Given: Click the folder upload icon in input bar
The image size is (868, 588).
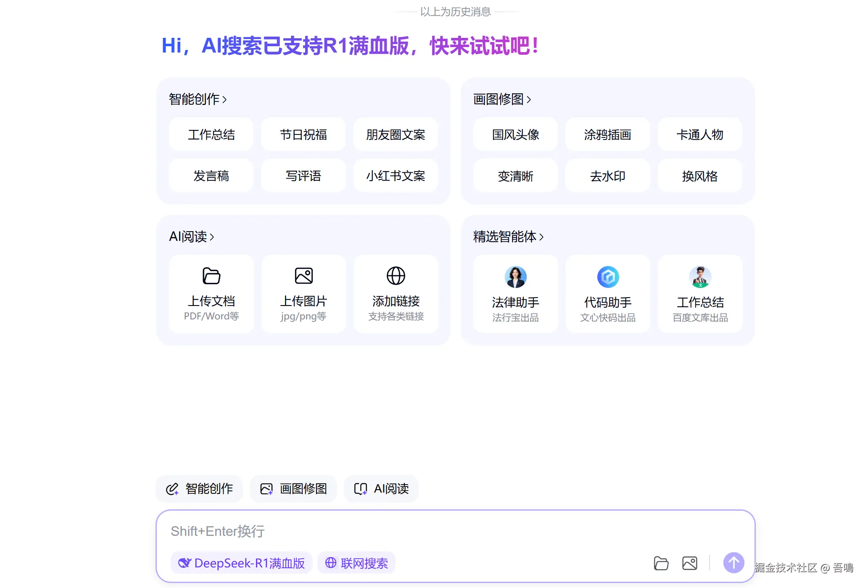Looking at the screenshot, I should [x=661, y=563].
